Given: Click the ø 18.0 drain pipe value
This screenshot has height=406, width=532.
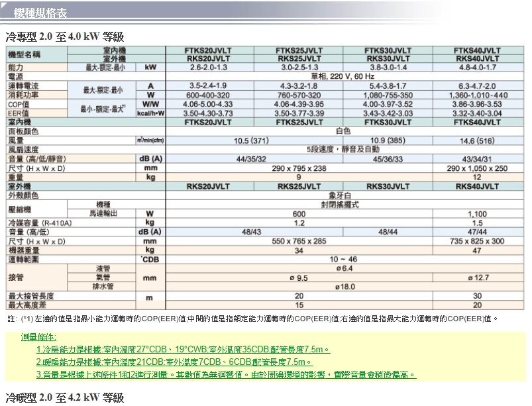Looking at the screenshot, I should 340,286.
